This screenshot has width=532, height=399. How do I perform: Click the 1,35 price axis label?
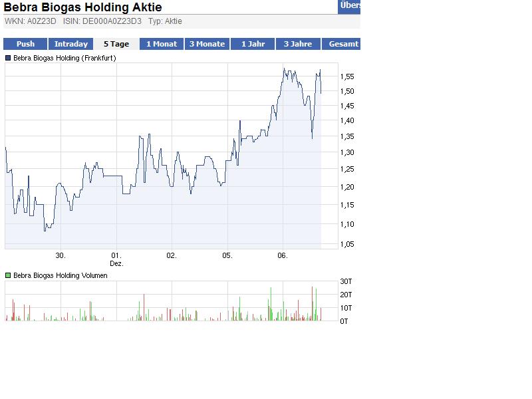click(347, 137)
